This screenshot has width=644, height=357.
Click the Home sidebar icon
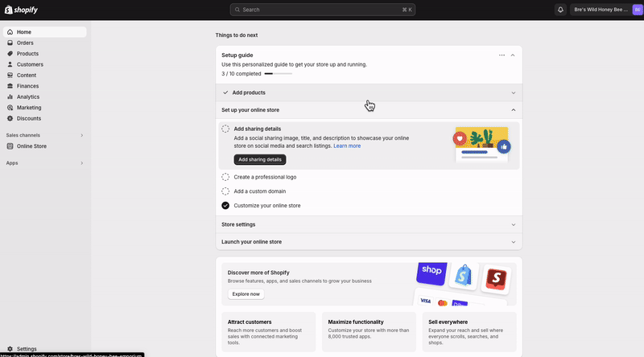(10, 32)
